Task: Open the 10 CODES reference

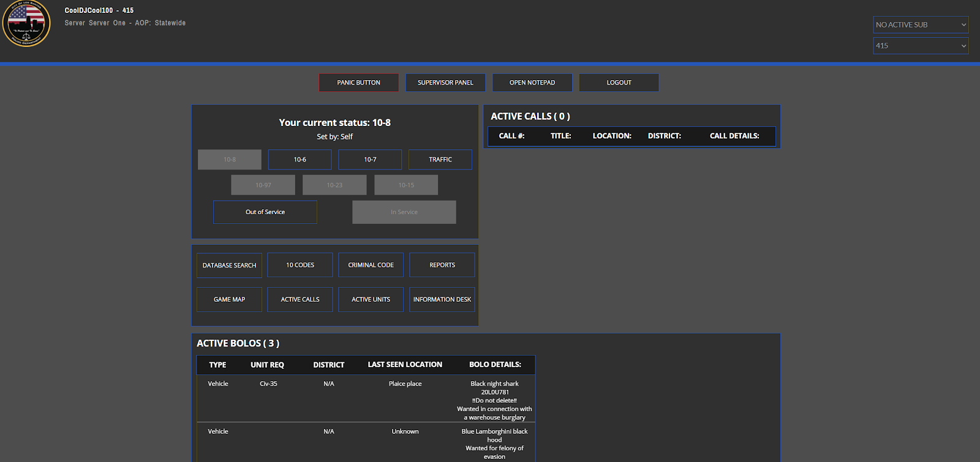Action: 300,265
